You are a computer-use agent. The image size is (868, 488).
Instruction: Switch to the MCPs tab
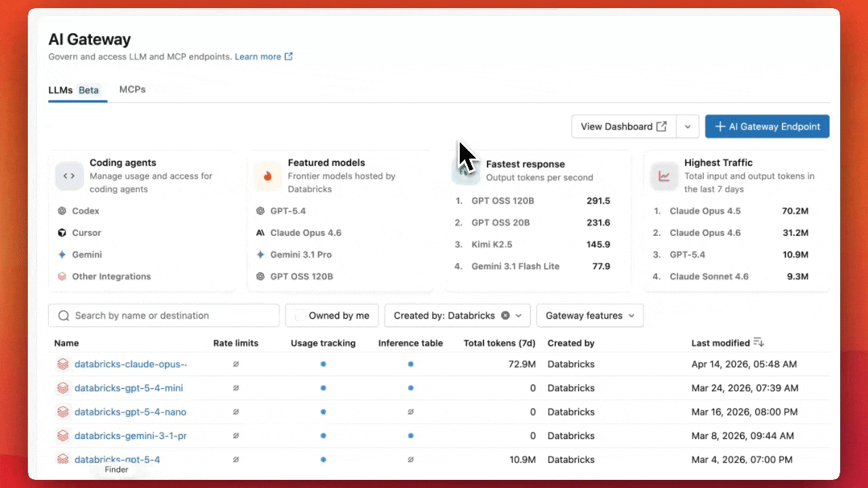click(x=132, y=89)
